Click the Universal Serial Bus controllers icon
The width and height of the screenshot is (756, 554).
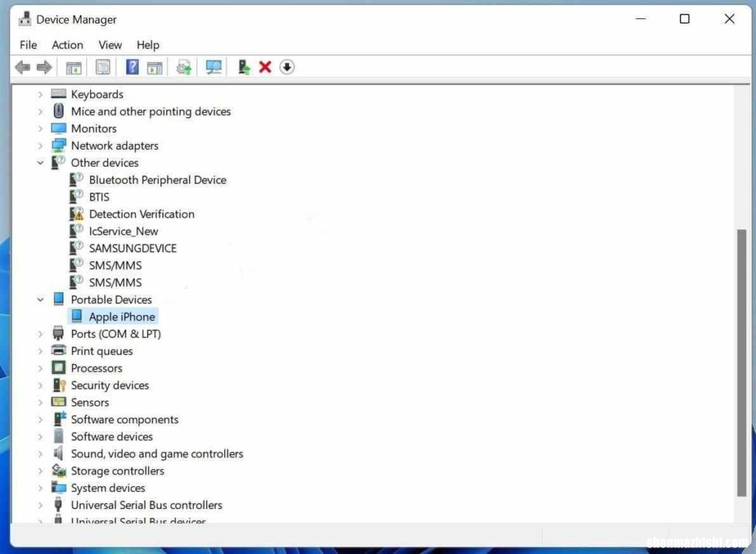point(58,505)
